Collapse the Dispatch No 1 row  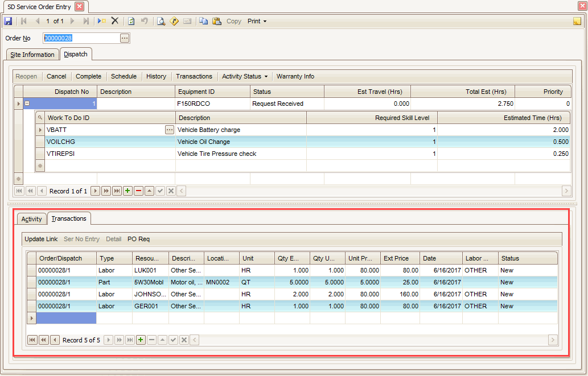27,104
